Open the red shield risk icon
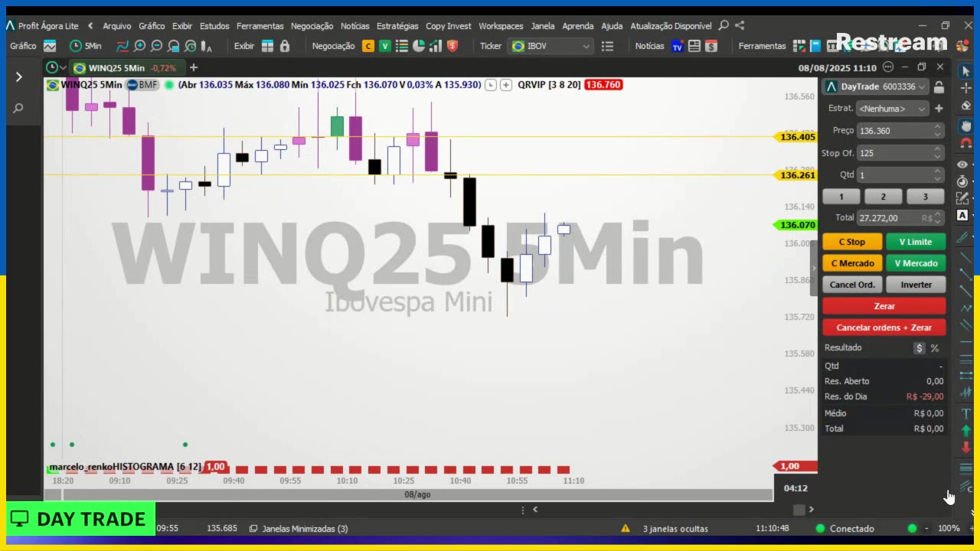This screenshot has width=980, height=551. tap(452, 46)
